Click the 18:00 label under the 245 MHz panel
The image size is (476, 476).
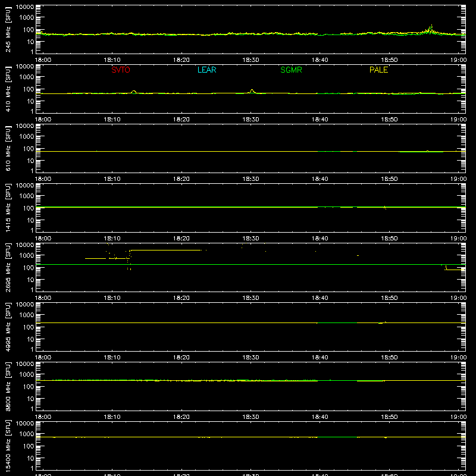click(43, 60)
